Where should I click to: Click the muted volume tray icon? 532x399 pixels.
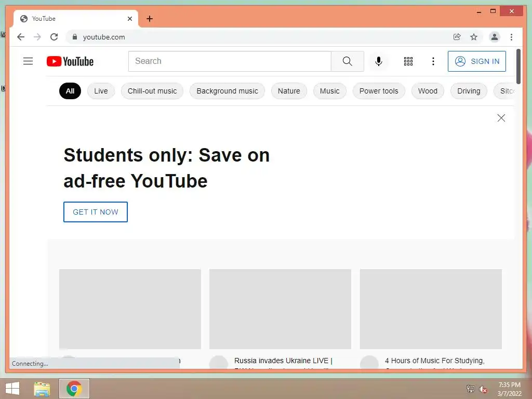[483, 389]
